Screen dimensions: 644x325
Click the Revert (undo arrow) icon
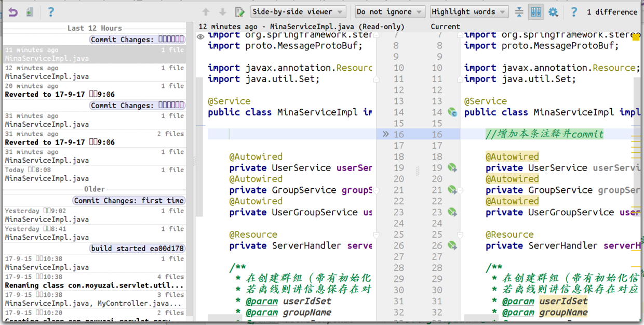13,12
